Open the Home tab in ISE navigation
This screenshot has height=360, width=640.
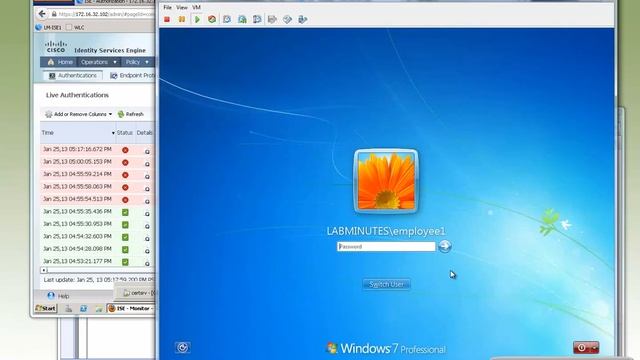point(60,62)
